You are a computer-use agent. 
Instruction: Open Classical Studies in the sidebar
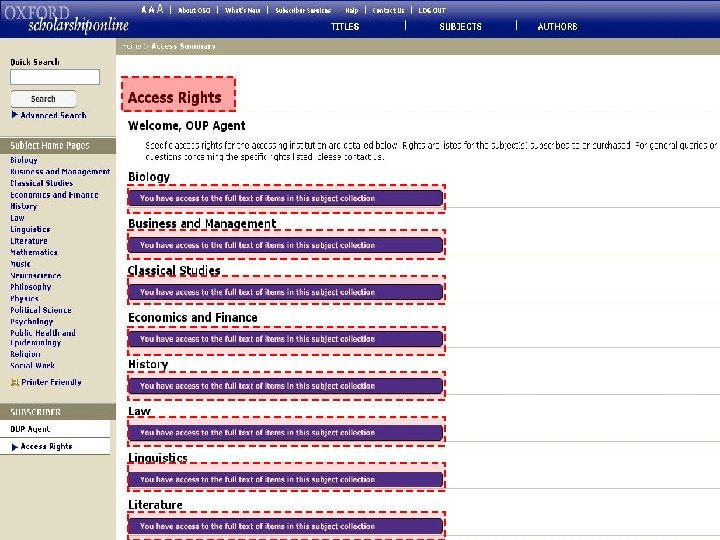[41, 183]
